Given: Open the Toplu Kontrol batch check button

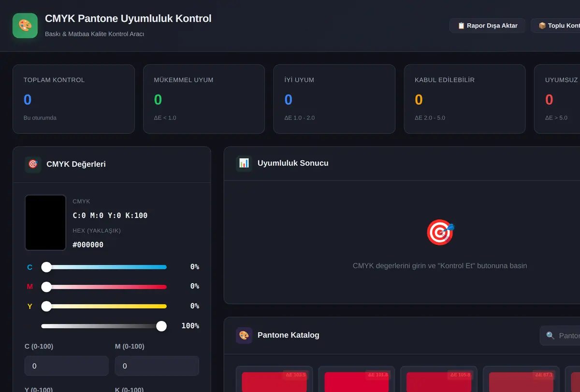Looking at the screenshot, I should coord(556,26).
